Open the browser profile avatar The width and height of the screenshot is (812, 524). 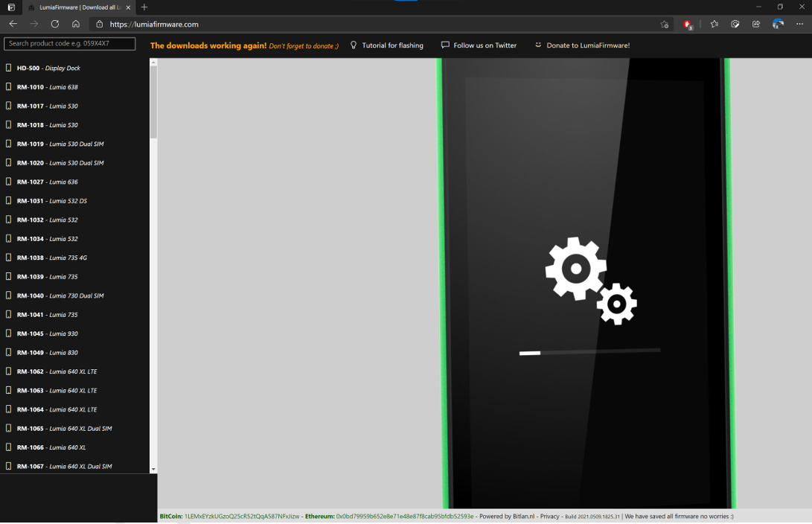pos(778,24)
